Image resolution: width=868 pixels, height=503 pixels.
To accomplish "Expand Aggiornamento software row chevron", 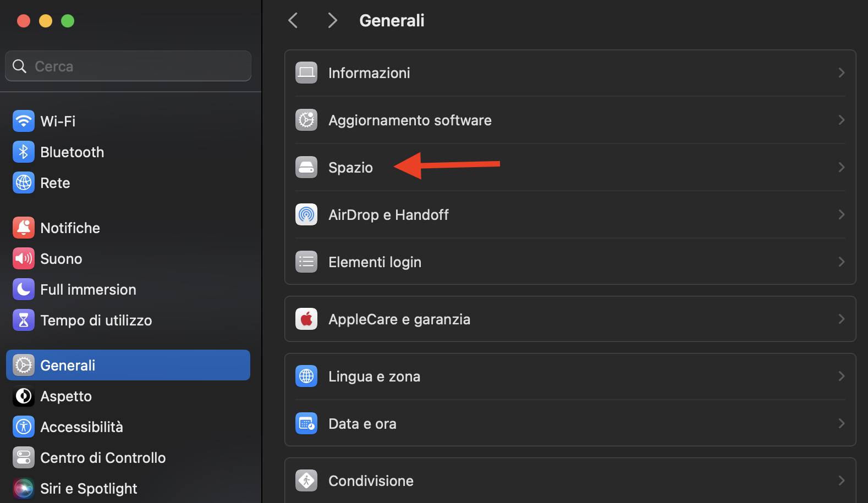I will point(841,120).
